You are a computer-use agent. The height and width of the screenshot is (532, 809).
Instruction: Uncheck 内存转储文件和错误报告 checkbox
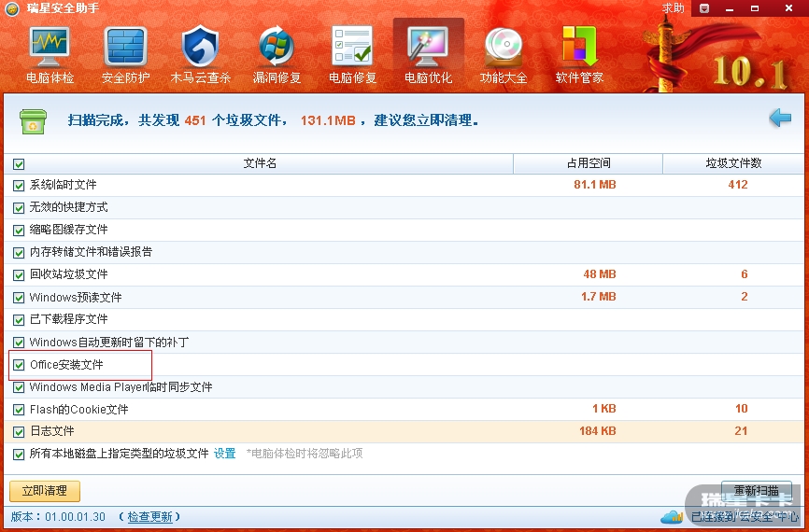click(19, 253)
